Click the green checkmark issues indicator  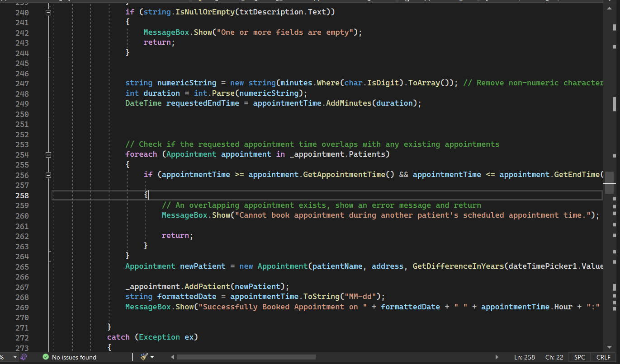coord(45,357)
